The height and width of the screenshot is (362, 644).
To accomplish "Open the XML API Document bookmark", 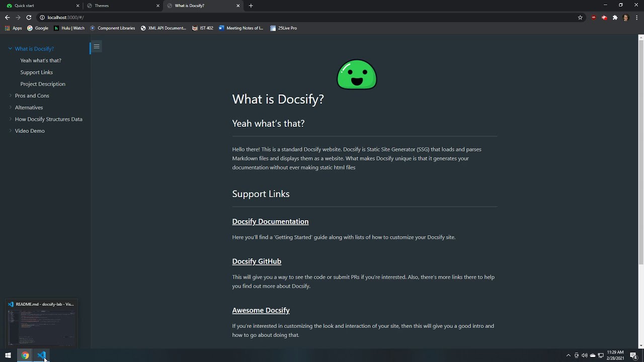I will (x=164, y=28).
